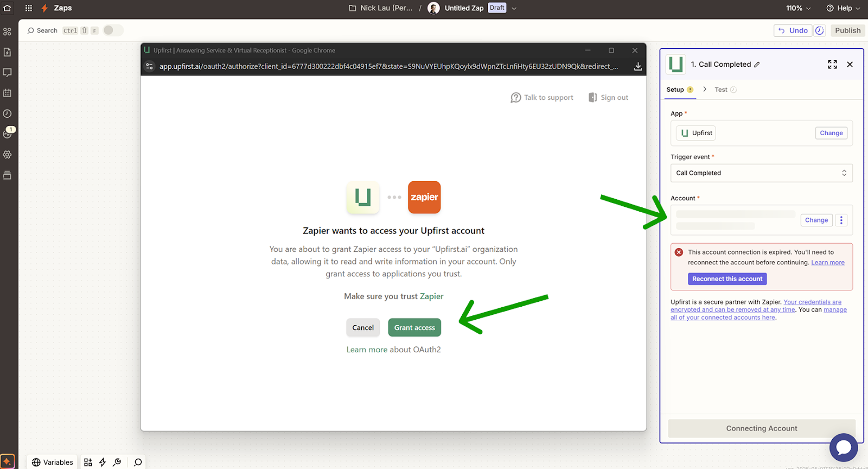
Task: Open the 110% zoom dropdown
Action: pyautogui.click(x=799, y=8)
